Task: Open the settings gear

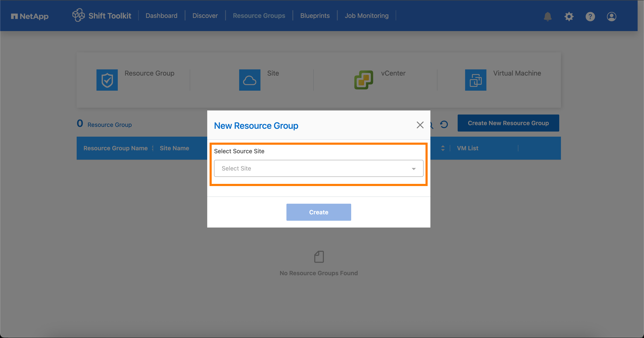Action: click(569, 16)
